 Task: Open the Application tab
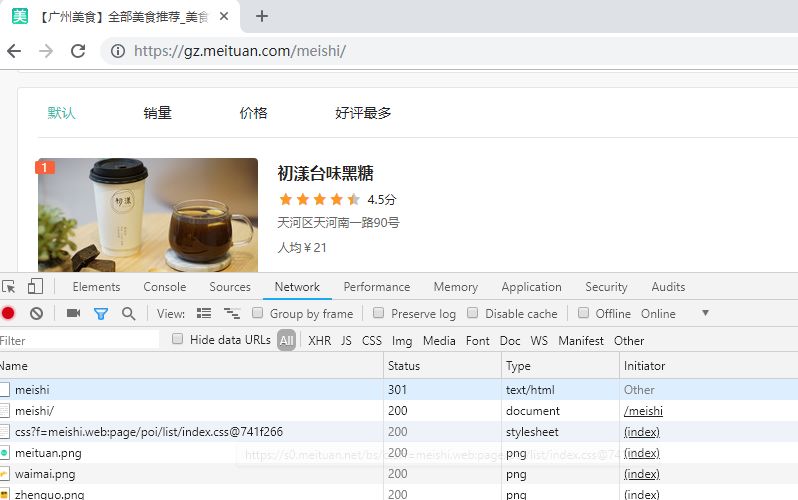[531, 287]
